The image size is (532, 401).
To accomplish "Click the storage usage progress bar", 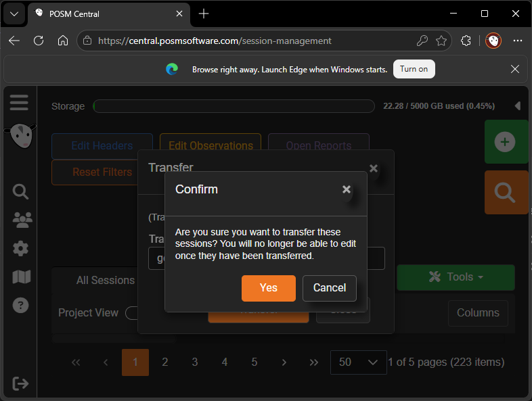I will 234,106.
